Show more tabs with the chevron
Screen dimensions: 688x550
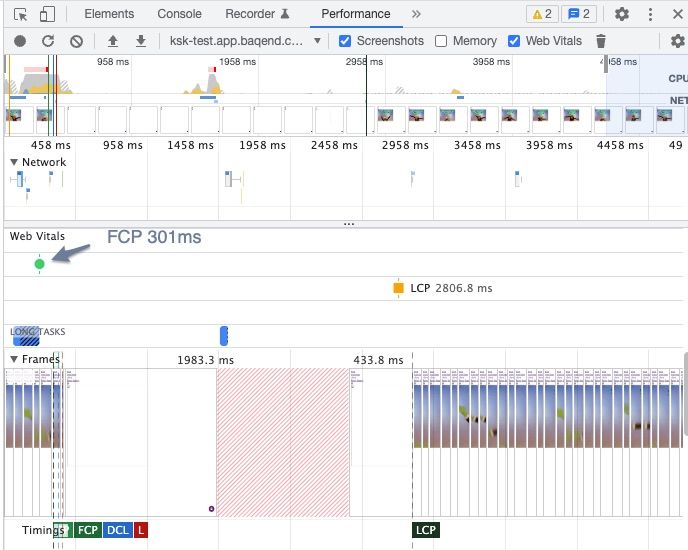[416, 14]
